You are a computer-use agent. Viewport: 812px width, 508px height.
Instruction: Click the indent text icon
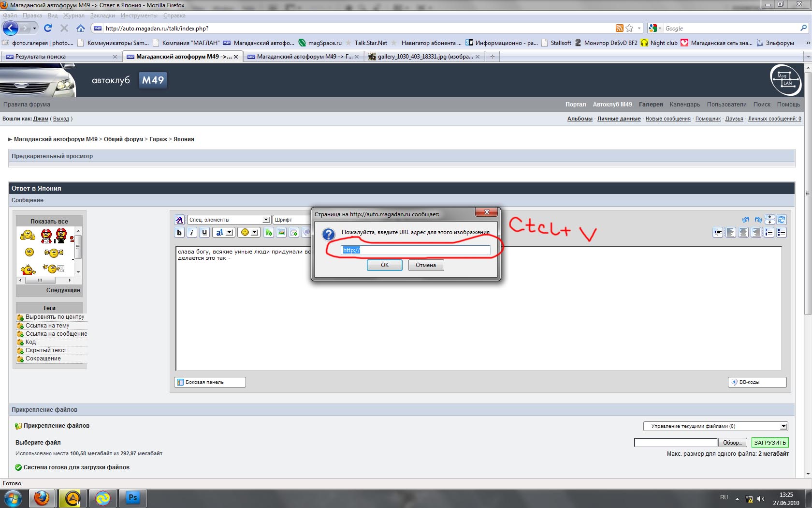(x=718, y=233)
